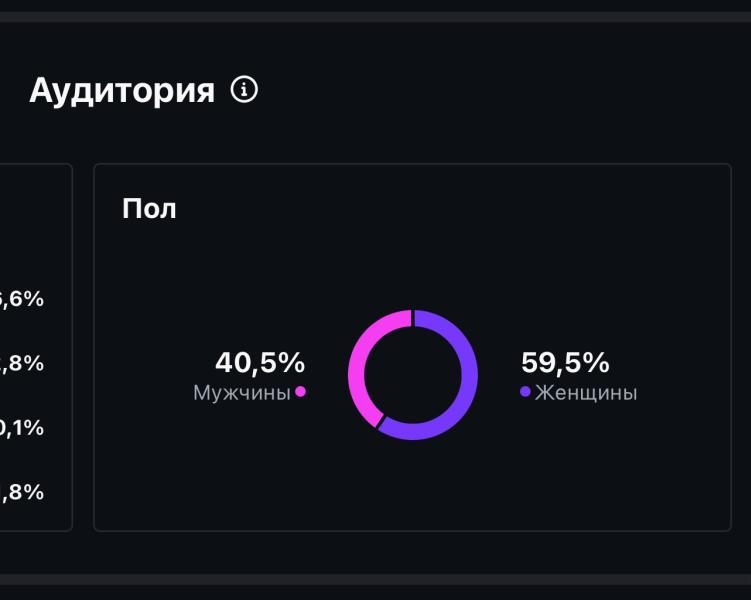This screenshot has width=751, height=600.
Task: Click the empty center of the donut chart
Action: 413,375
